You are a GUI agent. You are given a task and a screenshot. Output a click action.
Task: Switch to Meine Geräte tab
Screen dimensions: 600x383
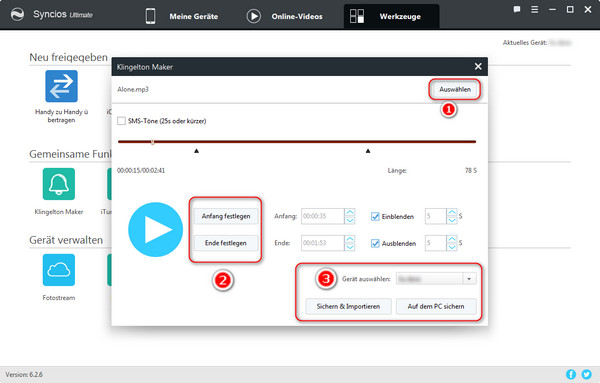(x=182, y=16)
